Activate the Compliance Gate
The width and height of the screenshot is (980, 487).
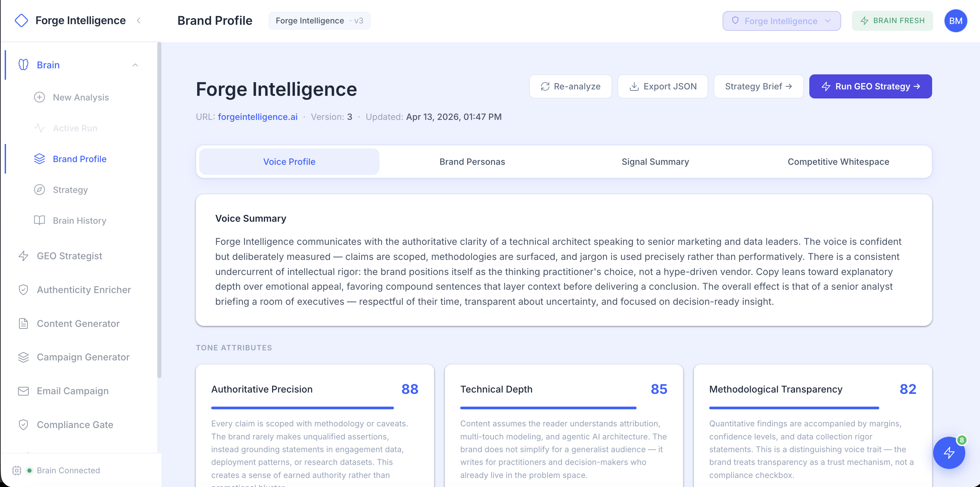(75, 425)
